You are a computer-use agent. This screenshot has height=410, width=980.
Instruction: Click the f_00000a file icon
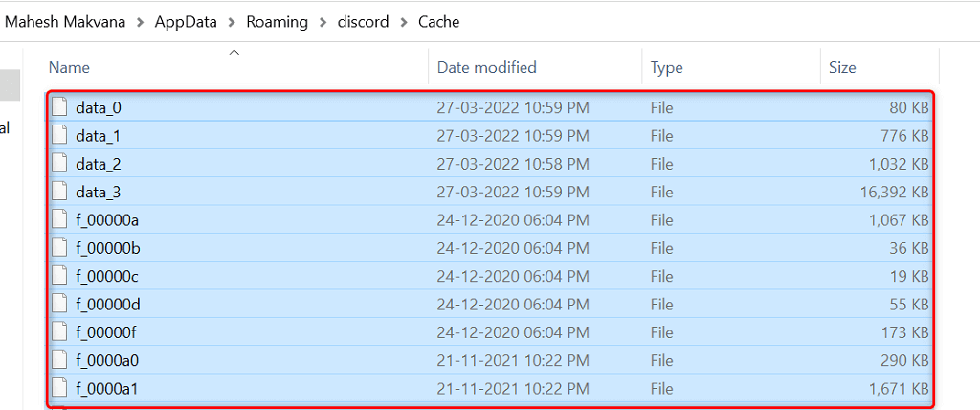60,220
